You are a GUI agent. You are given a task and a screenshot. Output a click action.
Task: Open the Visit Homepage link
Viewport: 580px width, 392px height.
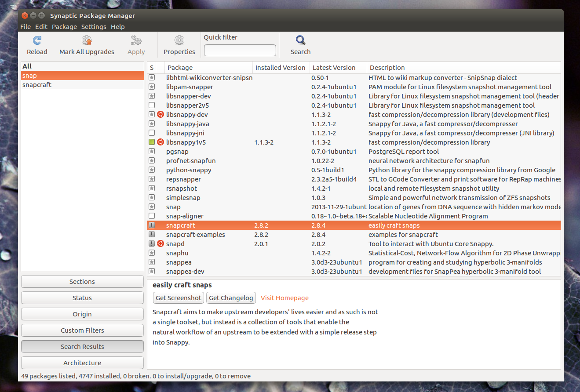285,298
